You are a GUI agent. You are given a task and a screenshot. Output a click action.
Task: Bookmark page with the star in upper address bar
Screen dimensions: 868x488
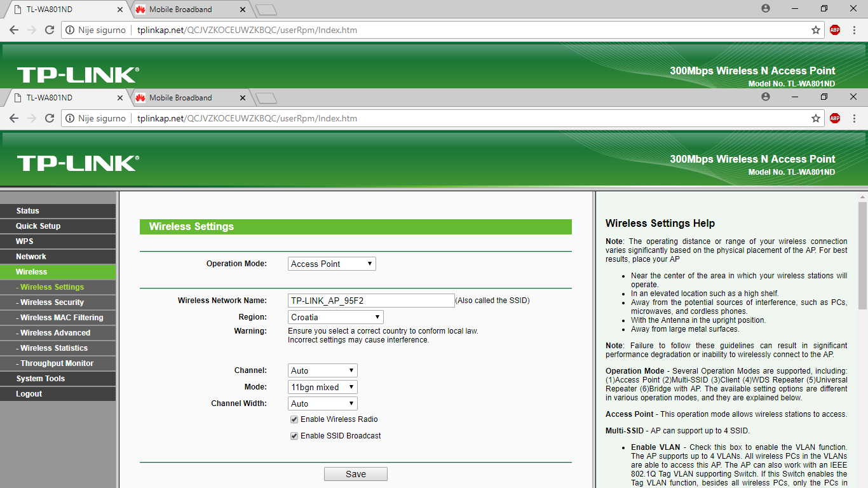tap(816, 30)
